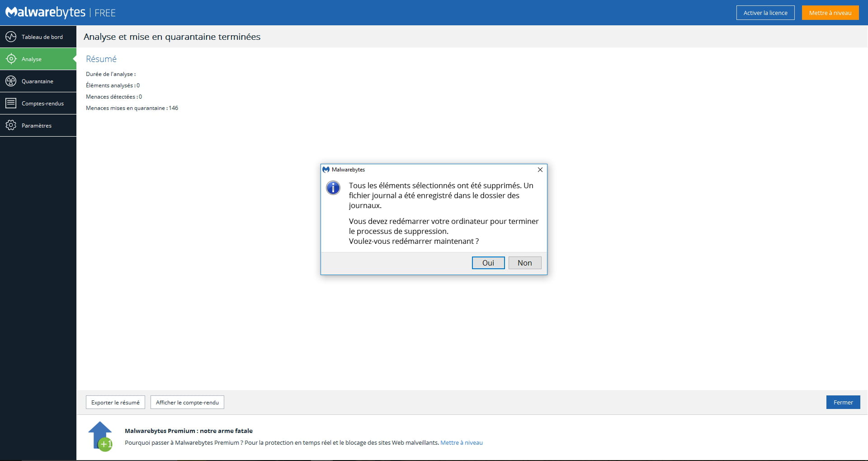Click the blue Fermer button

point(843,402)
